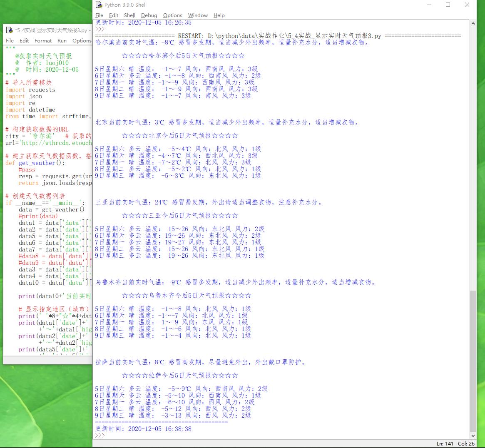This screenshot has height=448, width=485.
Task: Click '#data8' commented line in editor
Action: [x=55, y=256]
